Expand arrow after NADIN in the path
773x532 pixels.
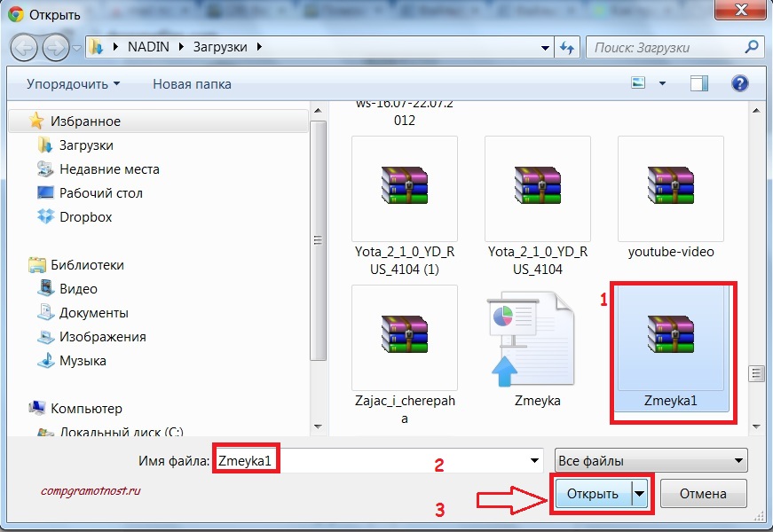(180, 47)
